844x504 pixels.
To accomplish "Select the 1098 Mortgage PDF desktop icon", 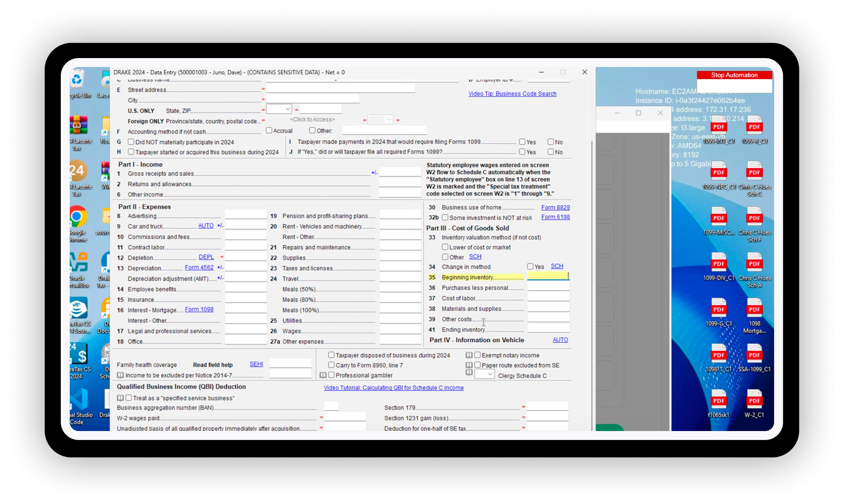I will click(754, 316).
